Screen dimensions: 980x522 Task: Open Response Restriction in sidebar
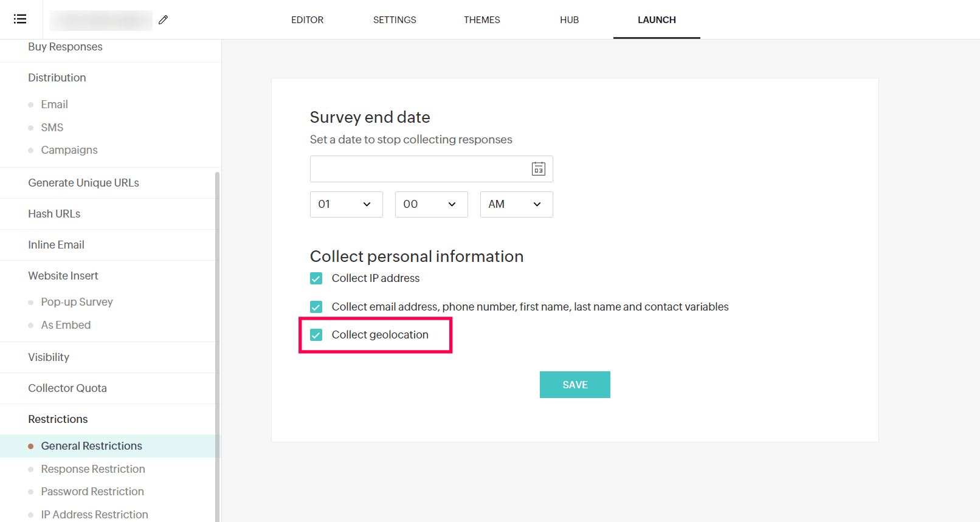click(93, 469)
